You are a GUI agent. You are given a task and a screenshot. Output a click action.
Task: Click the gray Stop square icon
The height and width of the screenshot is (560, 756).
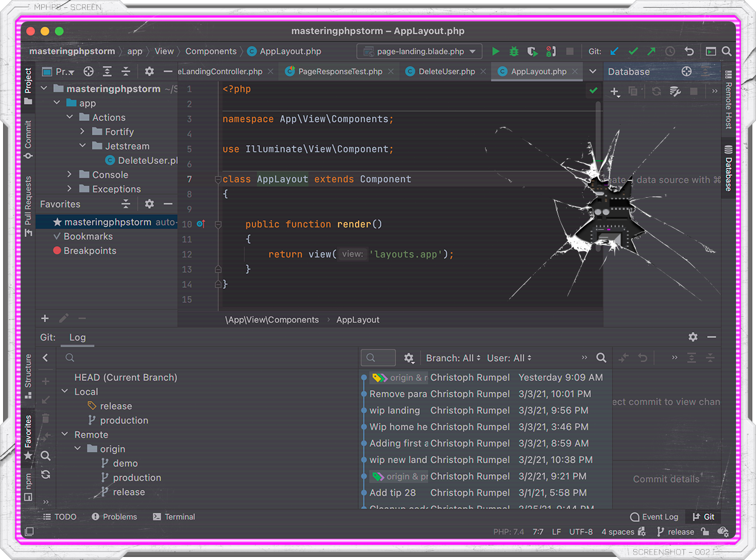tap(569, 51)
